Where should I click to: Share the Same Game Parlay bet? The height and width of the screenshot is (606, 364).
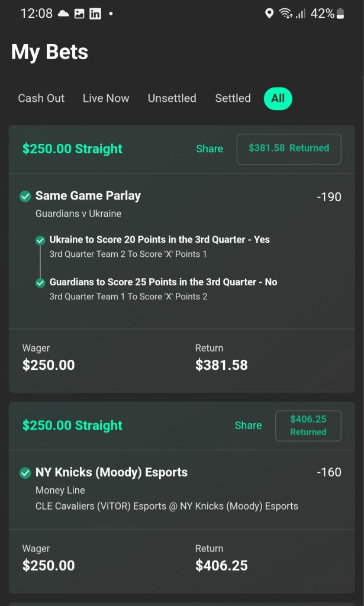[x=210, y=149]
